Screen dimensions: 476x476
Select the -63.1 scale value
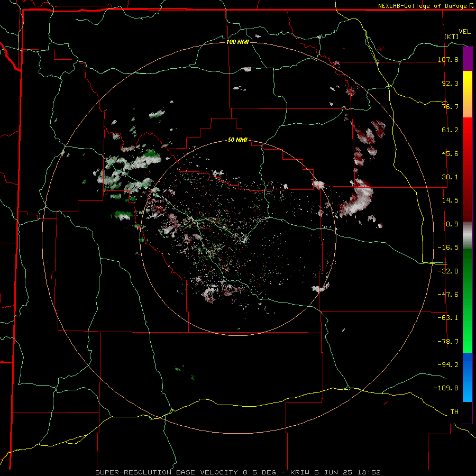pos(448,318)
